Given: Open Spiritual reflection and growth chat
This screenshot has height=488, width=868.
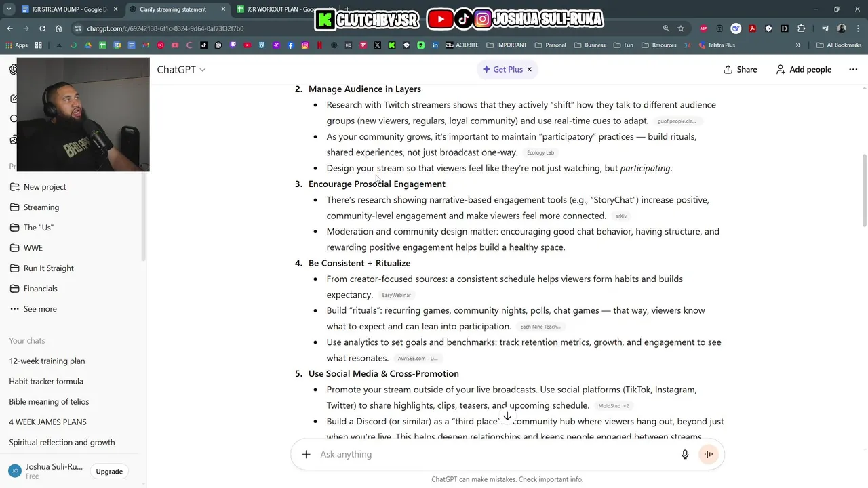Looking at the screenshot, I should point(62,442).
